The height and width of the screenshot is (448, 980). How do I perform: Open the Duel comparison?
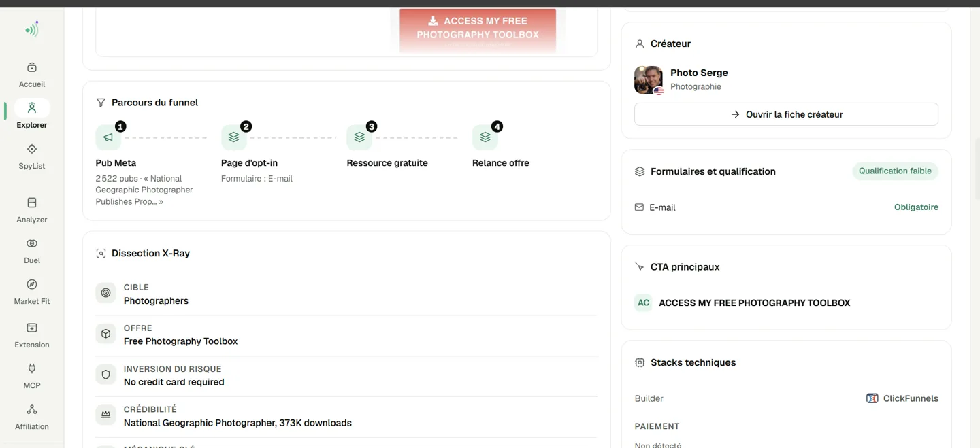pos(32,251)
